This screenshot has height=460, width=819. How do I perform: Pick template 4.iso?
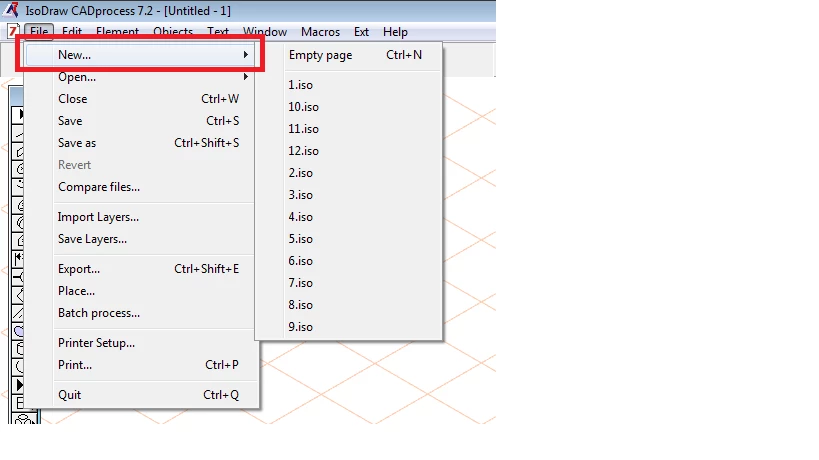(x=349, y=216)
